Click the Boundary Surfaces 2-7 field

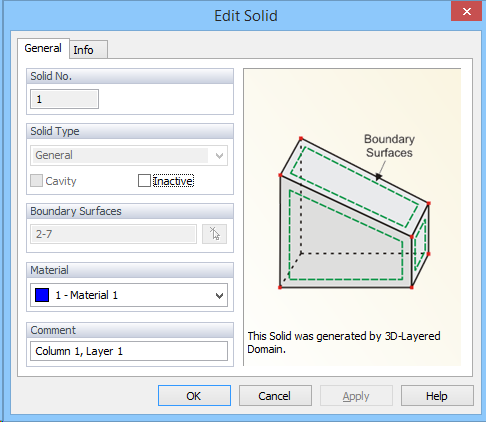click(x=113, y=234)
